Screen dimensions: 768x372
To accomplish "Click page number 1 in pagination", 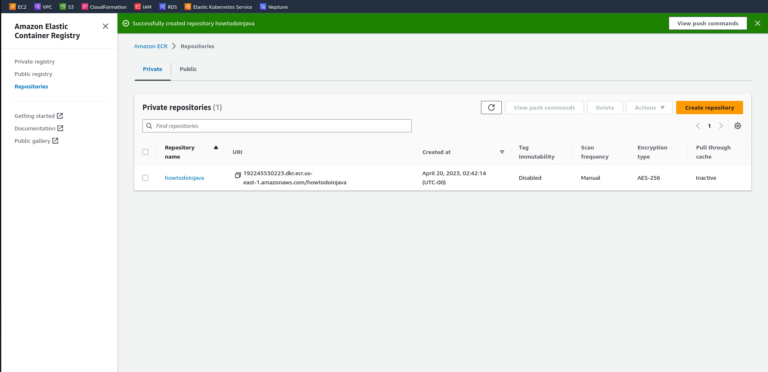I will tap(709, 126).
